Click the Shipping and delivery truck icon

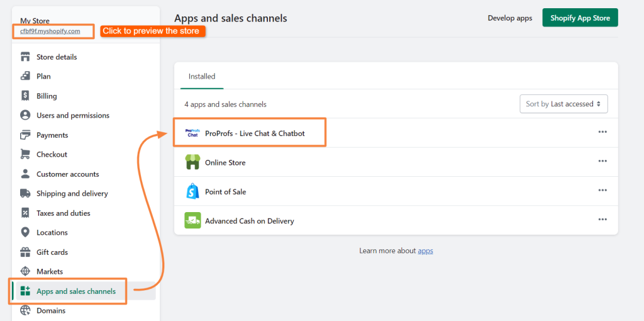[x=25, y=193]
